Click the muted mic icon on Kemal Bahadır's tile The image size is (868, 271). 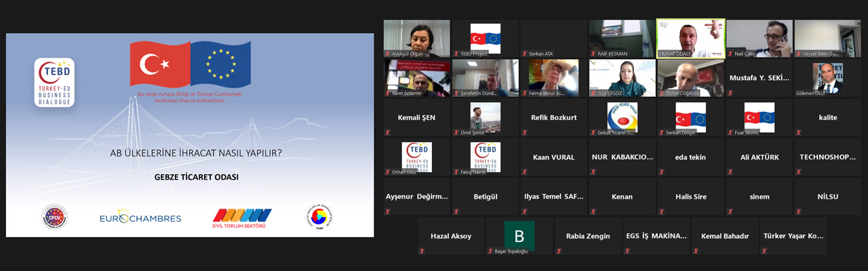click(x=696, y=251)
